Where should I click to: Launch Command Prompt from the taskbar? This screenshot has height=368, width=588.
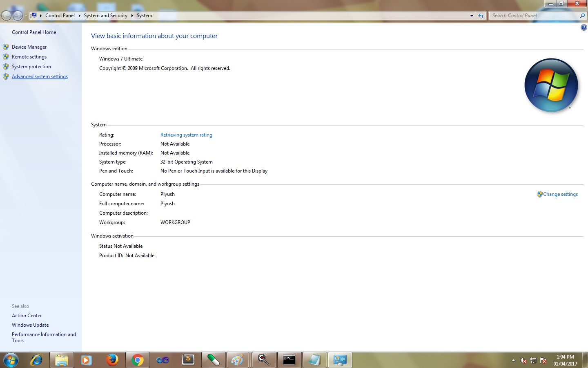(x=289, y=360)
